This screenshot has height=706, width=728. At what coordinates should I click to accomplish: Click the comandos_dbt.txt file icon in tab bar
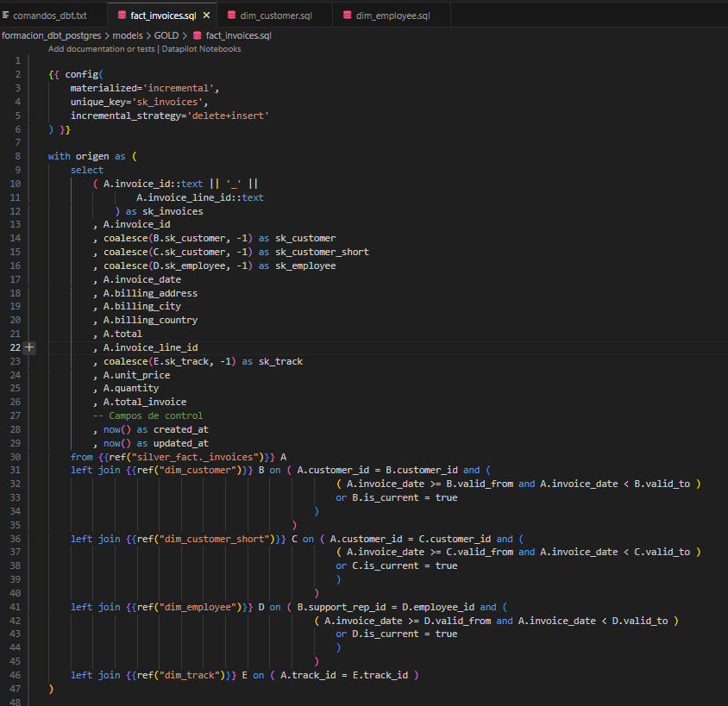pos(6,16)
